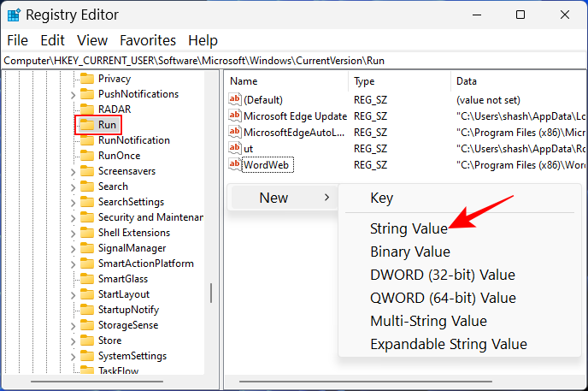Expand the Shell Extensions tree node
588x391 pixels.
click(x=73, y=233)
